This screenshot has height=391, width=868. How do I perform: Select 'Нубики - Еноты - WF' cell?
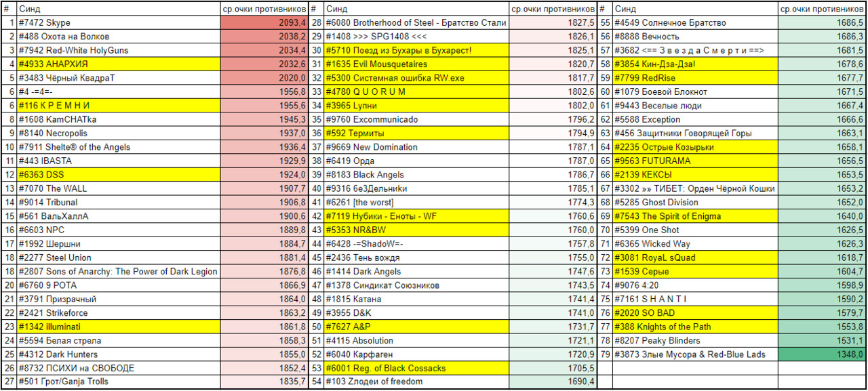pos(416,216)
